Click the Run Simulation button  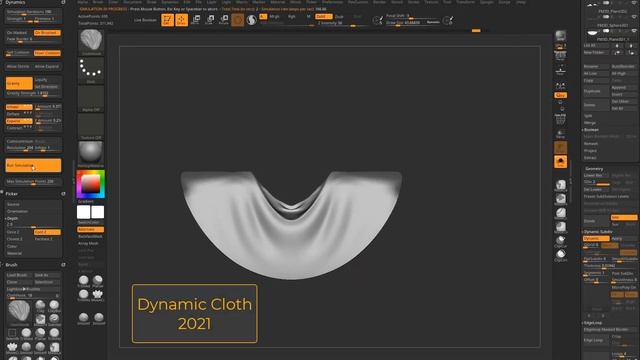(x=33, y=165)
